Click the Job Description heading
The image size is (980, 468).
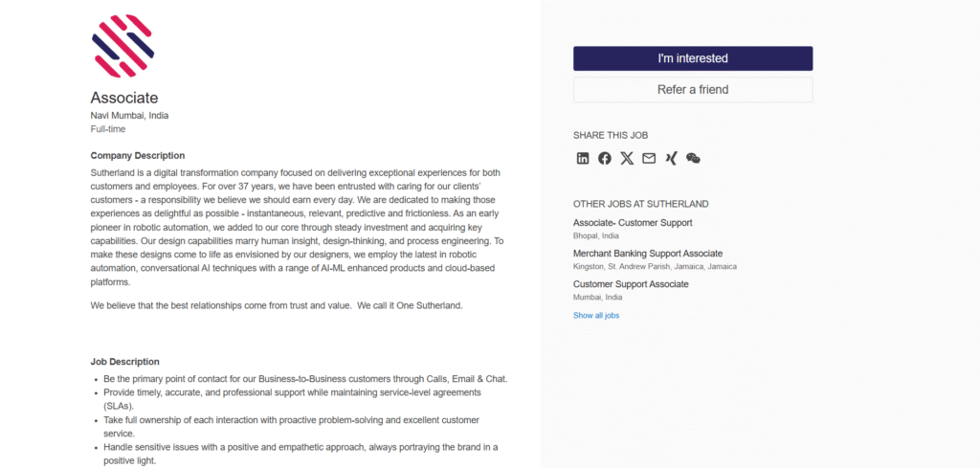tap(124, 362)
